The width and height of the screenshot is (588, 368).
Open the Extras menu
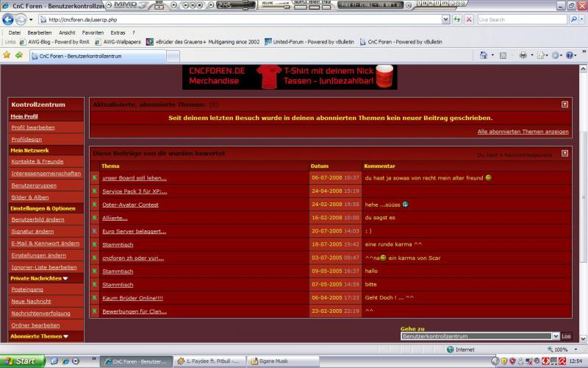click(118, 32)
